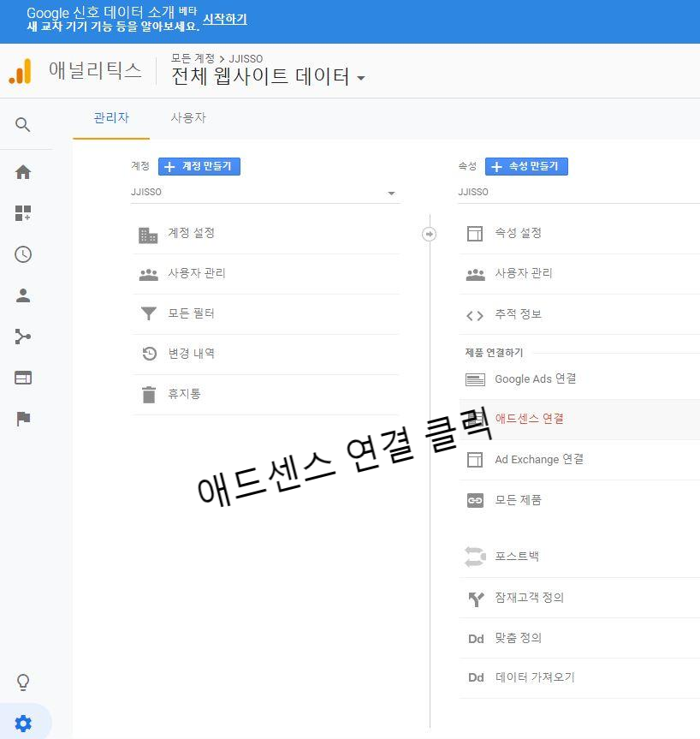Image resolution: width=700 pixels, height=739 pixels.
Task: Open 계정 설정 menu entry
Action: (266, 234)
